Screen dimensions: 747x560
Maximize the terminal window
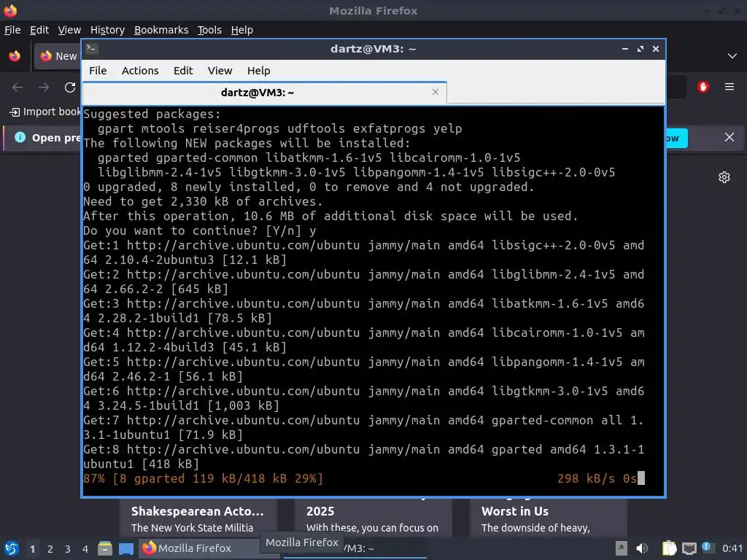(640, 49)
